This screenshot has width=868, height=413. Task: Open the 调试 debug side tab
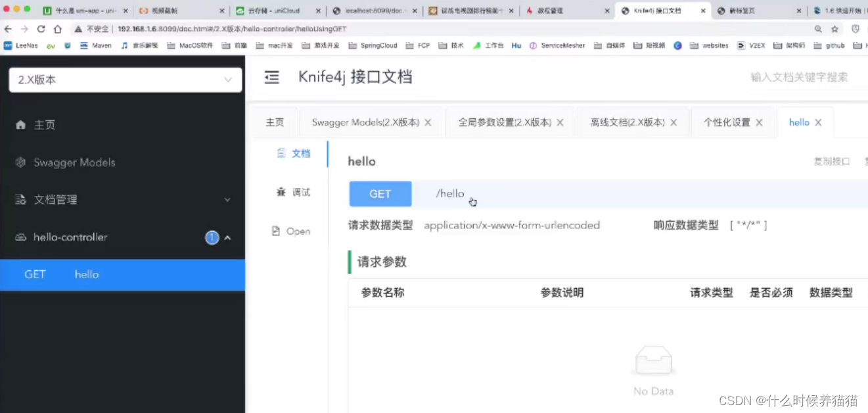tap(294, 192)
